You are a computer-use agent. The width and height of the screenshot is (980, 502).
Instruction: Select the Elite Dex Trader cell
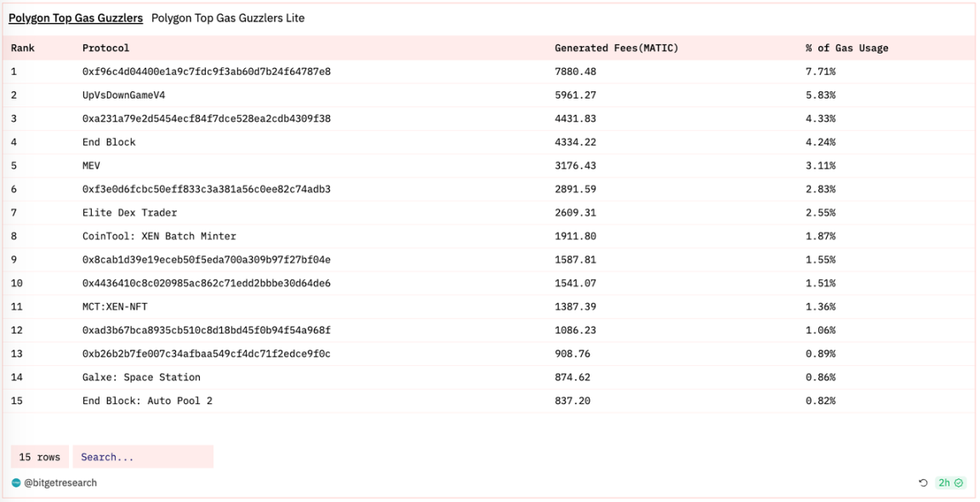[129, 213]
